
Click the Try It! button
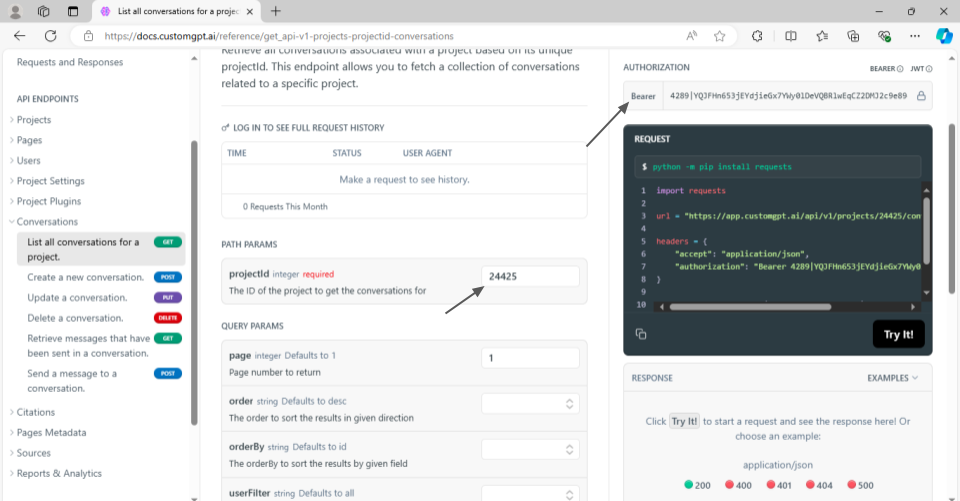click(x=898, y=334)
